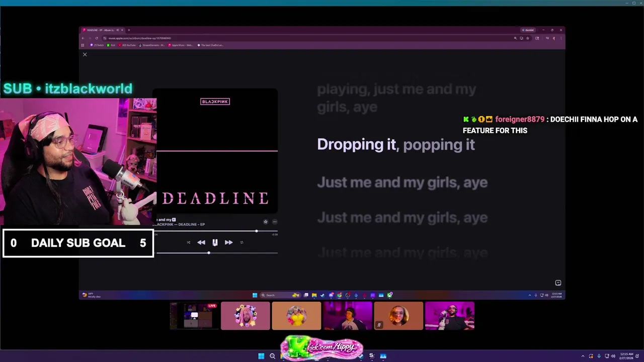Jump to lyric line "Dropping it, popping it"
644x362 pixels.
click(x=396, y=144)
